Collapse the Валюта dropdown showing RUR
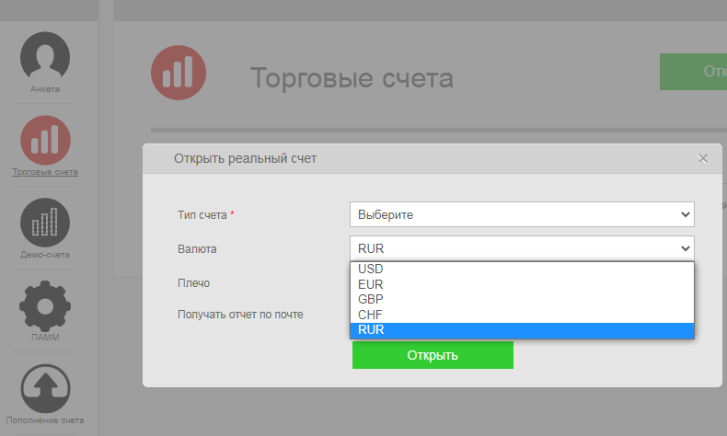This screenshot has width=727, height=436. [521, 248]
